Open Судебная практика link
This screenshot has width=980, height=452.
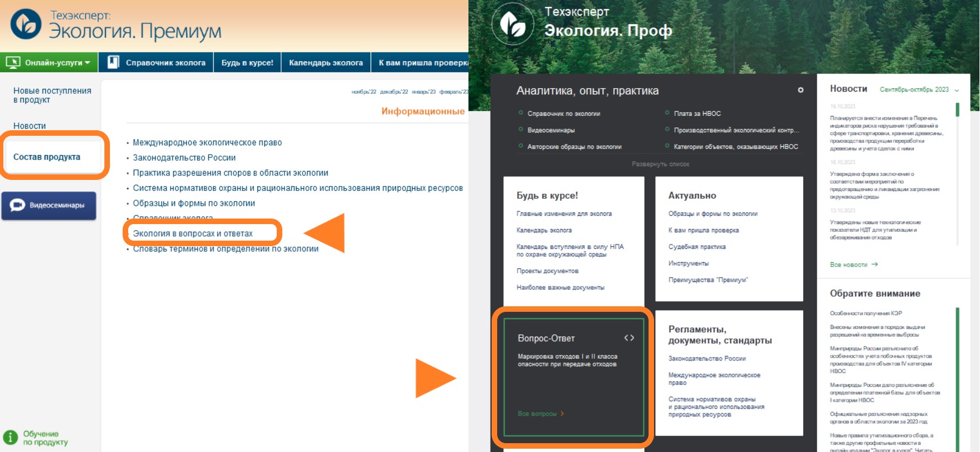(697, 247)
